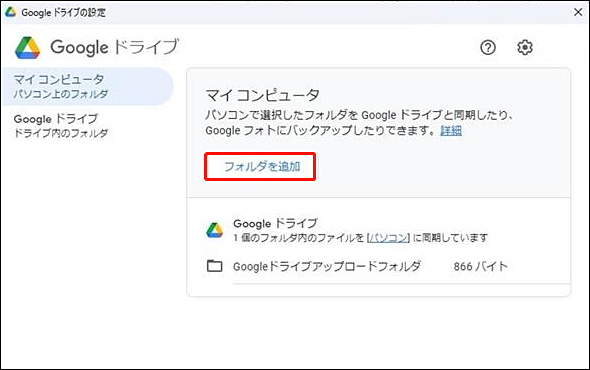590x370 pixels.
Task: Open the settings gear icon
Action: pyautogui.click(x=525, y=48)
